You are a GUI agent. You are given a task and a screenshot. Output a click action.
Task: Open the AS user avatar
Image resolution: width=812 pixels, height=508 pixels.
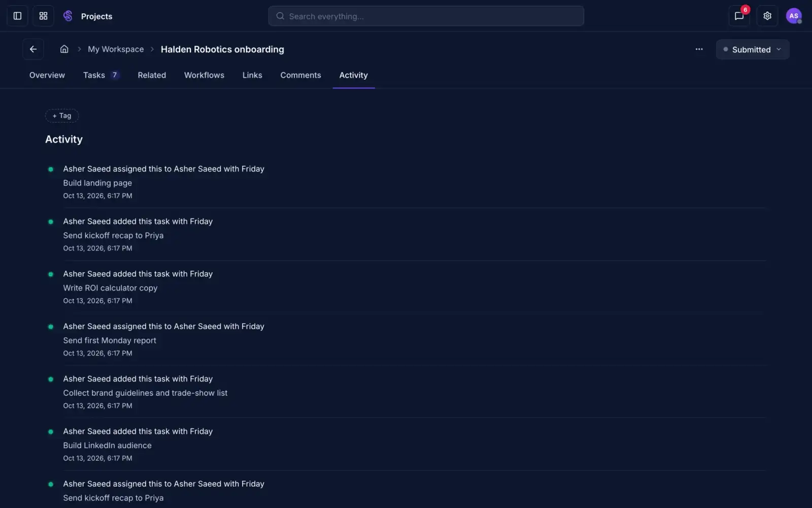pos(794,16)
